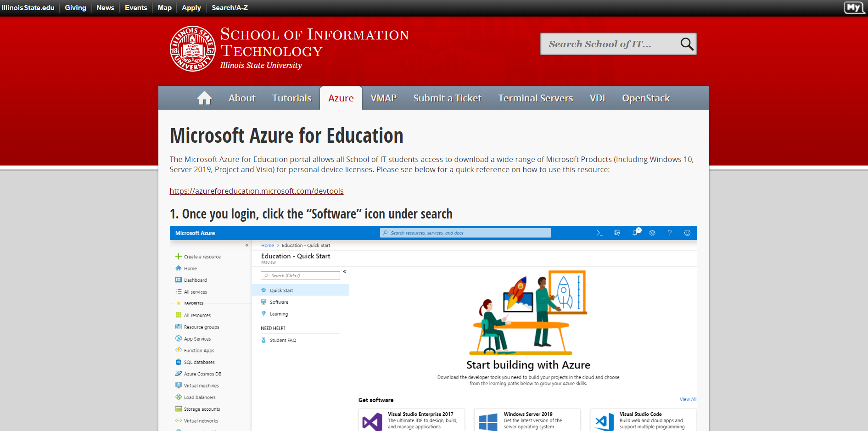Click the Create a resource plus icon
The height and width of the screenshot is (431, 868).
click(179, 256)
